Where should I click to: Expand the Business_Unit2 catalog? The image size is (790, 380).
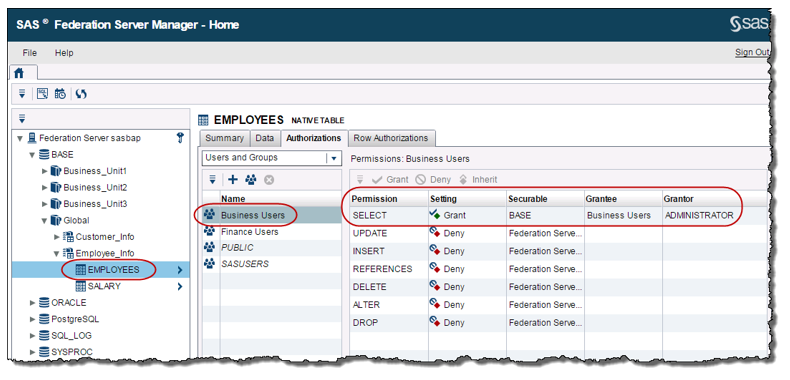point(44,188)
